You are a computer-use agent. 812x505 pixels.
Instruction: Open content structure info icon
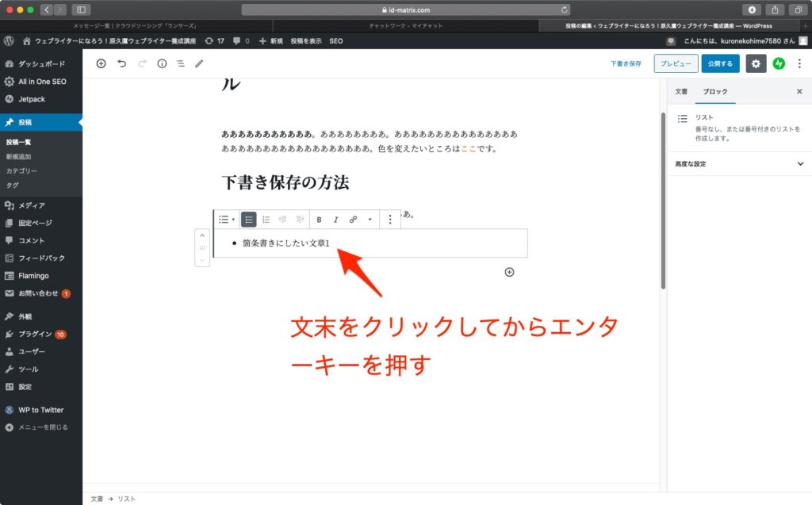tap(162, 63)
